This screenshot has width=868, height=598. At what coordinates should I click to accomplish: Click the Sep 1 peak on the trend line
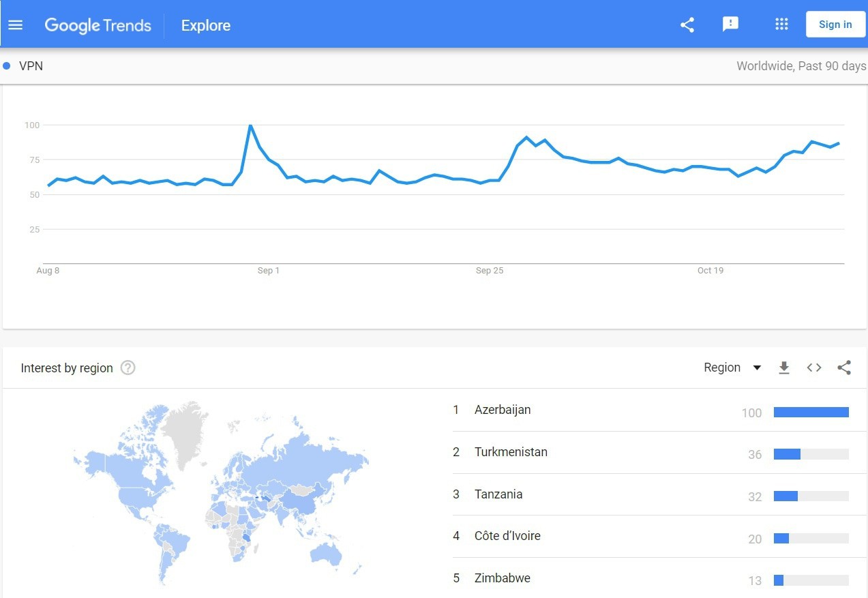[x=251, y=126]
